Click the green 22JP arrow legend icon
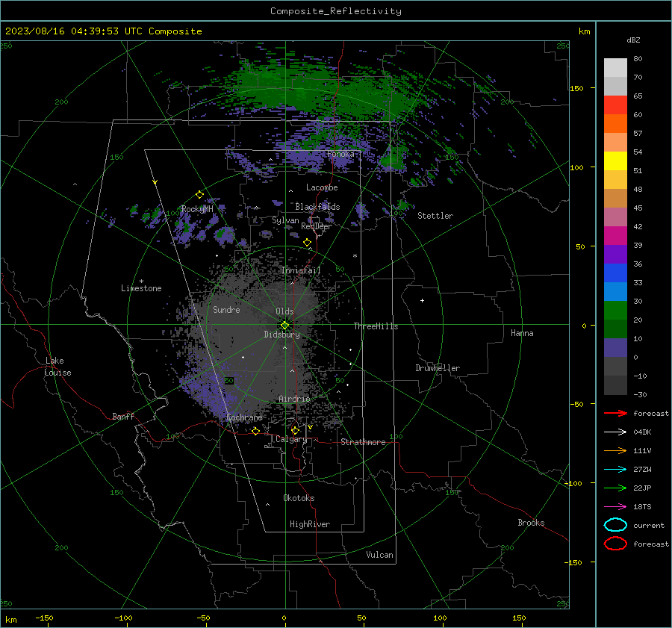Image resolution: width=672 pixels, height=628 pixels. pos(615,488)
